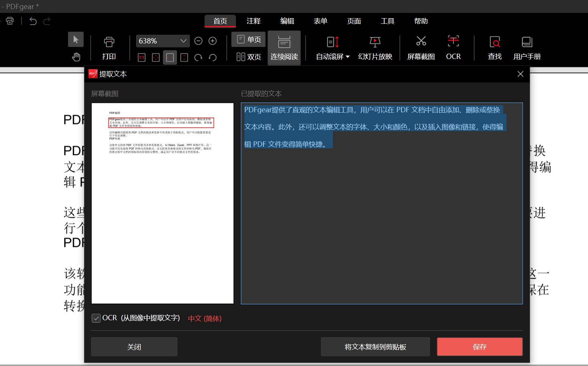
Task: Choose fit width view icon
Action: (x=170, y=57)
